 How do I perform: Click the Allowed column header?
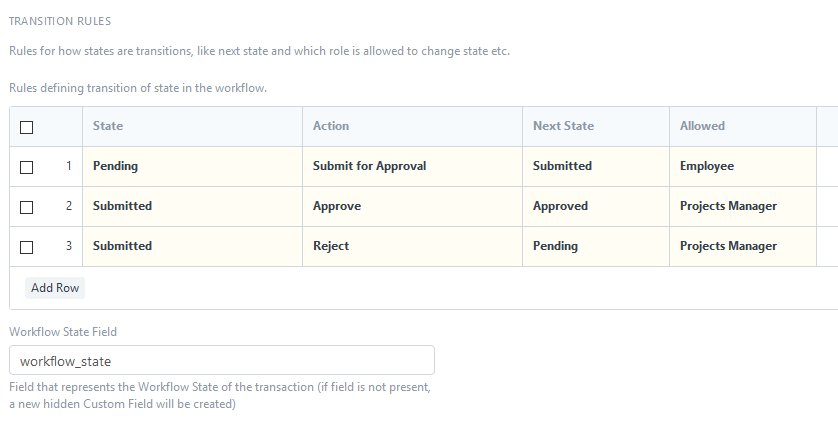pyautogui.click(x=702, y=126)
